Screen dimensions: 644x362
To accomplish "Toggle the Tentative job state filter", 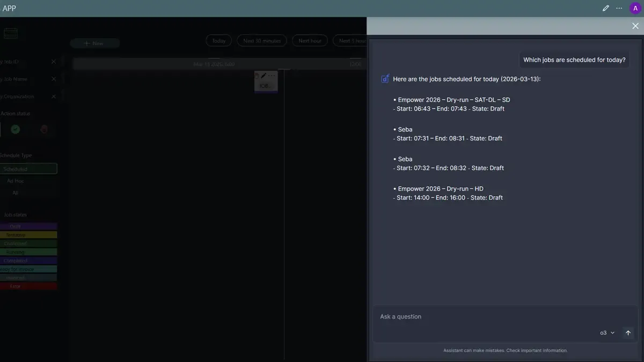I will pyautogui.click(x=28, y=235).
